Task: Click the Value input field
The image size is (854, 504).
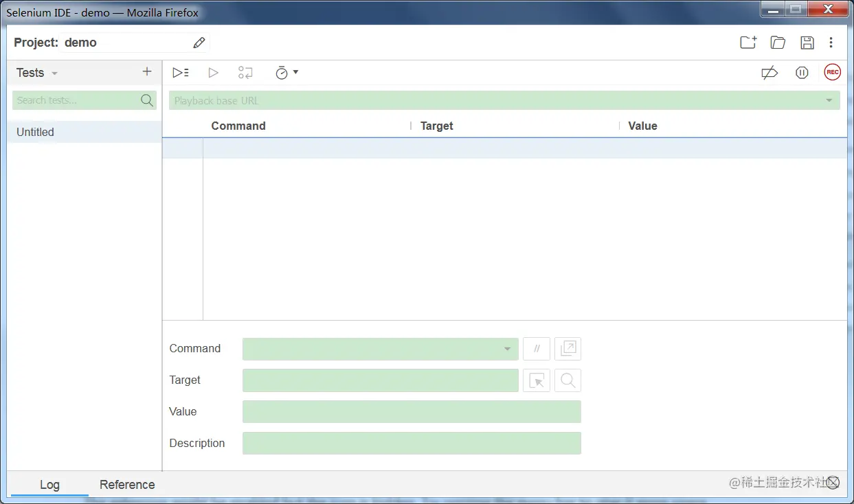Action: 412,412
